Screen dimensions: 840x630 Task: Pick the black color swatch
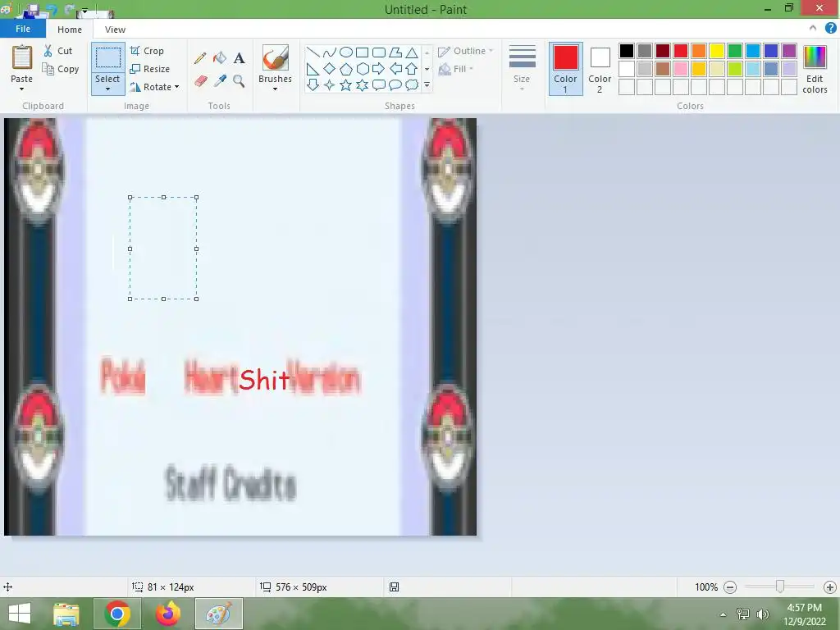click(x=627, y=51)
